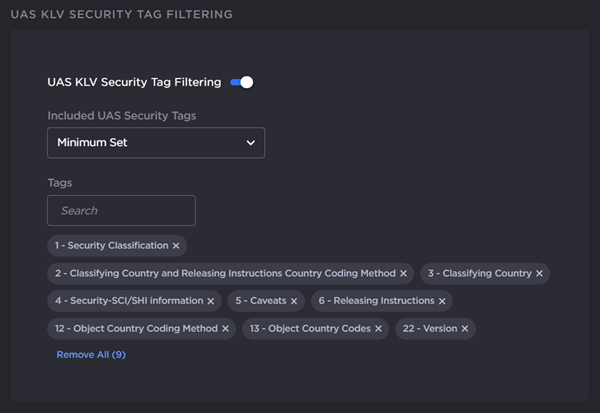
Task: Disable UAS KLV Security Tag Filtering switch
Action: pos(242,82)
